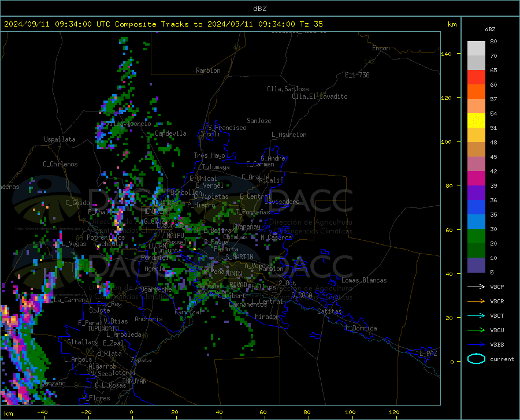Viewport: 520px width, 420px height.
Task: Click the Clla.El_Cavadito place label
Action: (x=320, y=96)
